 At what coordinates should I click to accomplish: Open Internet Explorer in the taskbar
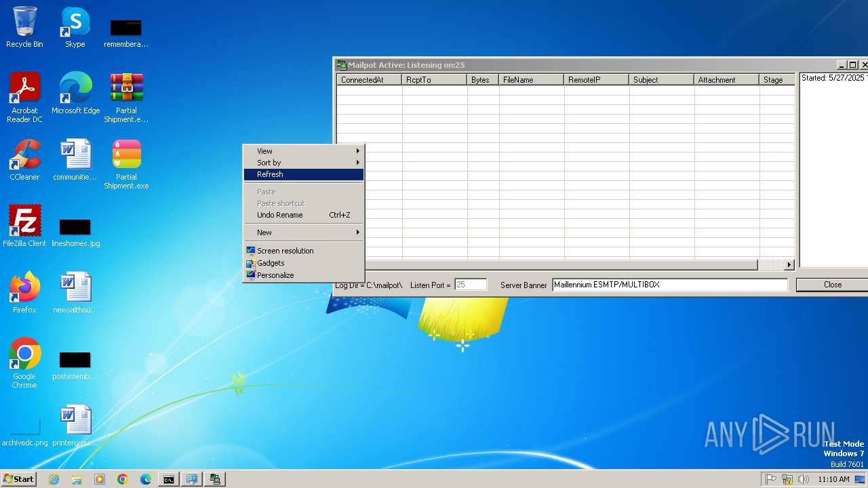pos(54,479)
